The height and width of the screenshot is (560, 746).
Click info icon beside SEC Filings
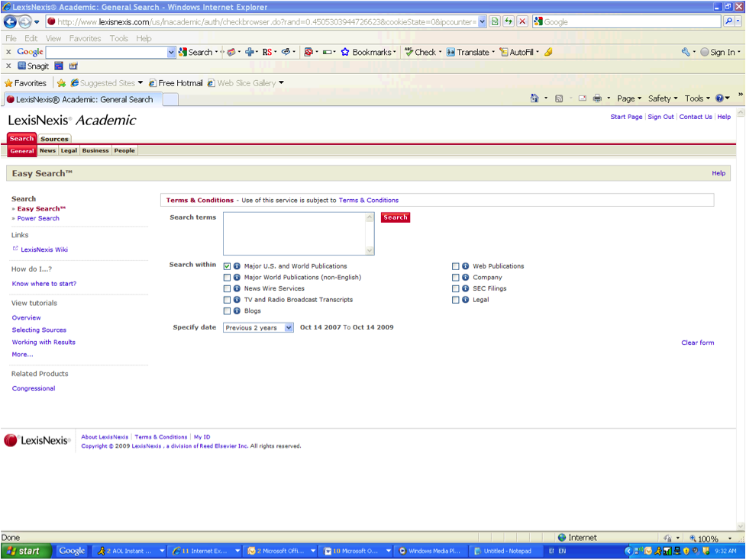pos(465,288)
